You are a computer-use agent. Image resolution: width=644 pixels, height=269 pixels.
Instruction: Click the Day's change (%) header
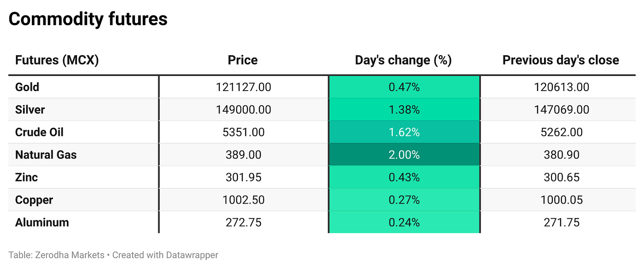(403, 60)
